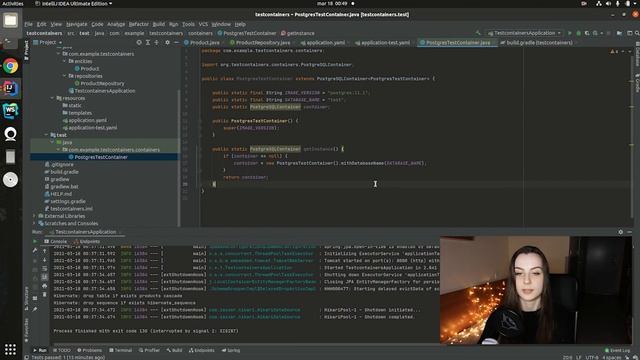Select application.yaml in project tree

click(87, 120)
